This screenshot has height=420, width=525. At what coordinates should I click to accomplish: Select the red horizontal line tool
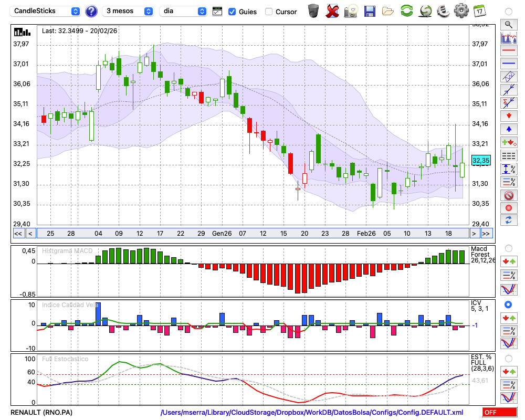(x=508, y=51)
